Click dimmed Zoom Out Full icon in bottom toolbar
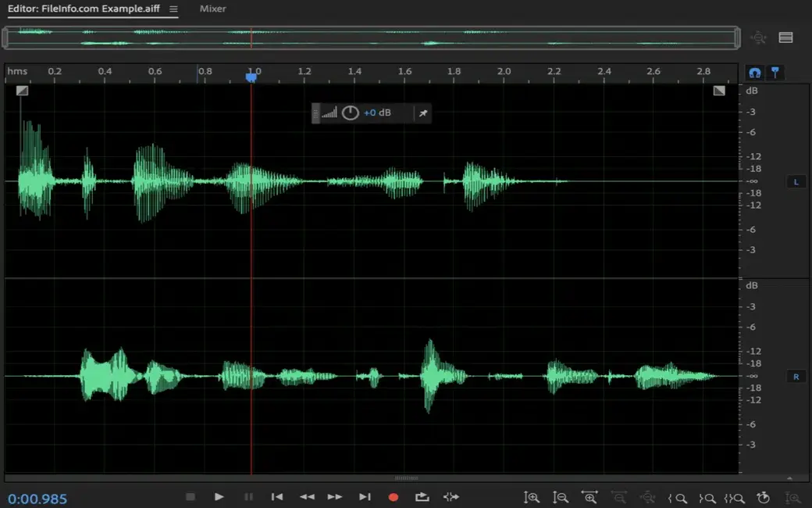The height and width of the screenshot is (508, 812). click(647, 498)
